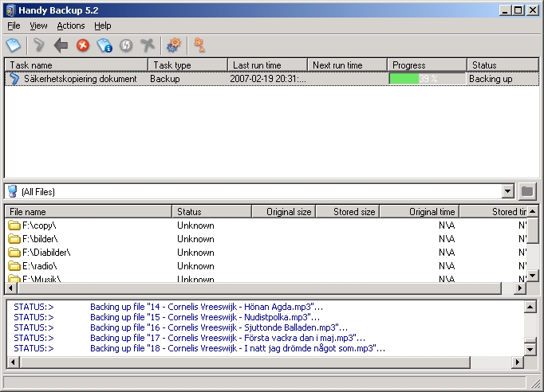Click file list scroll down arrow
Viewport: 544px width, 392px height.
click(x=533, y=276)
